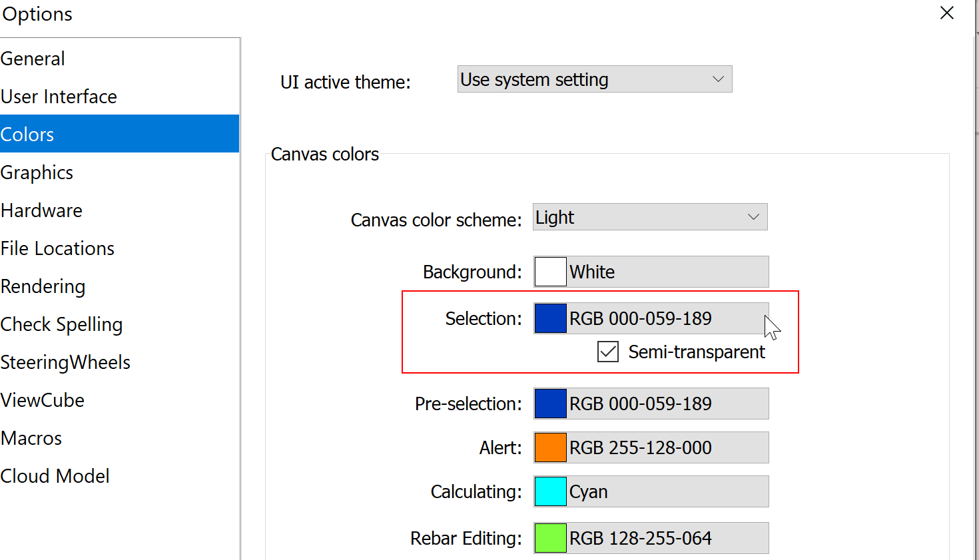Viewport: 979px width, 560px height.
Task: Change Light scheme via its chevron arrow
Action: [753, 216]
